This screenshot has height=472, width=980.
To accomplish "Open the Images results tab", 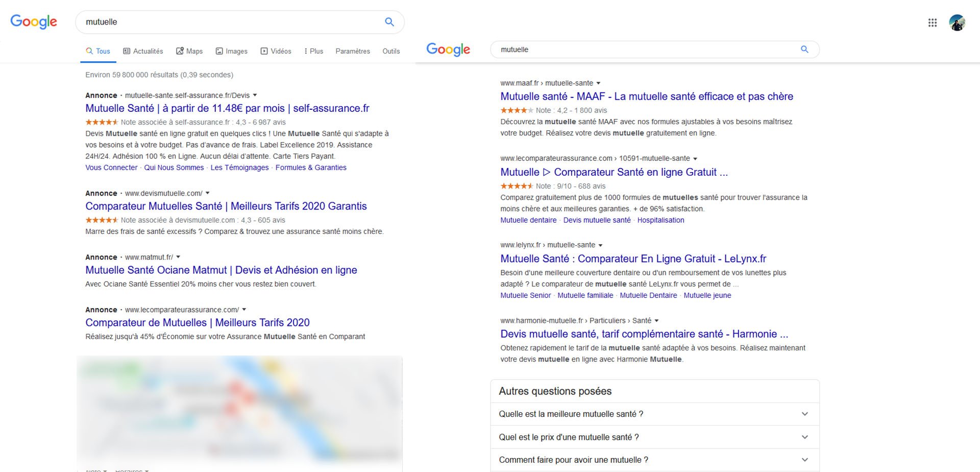I will [x=231, y=51].
